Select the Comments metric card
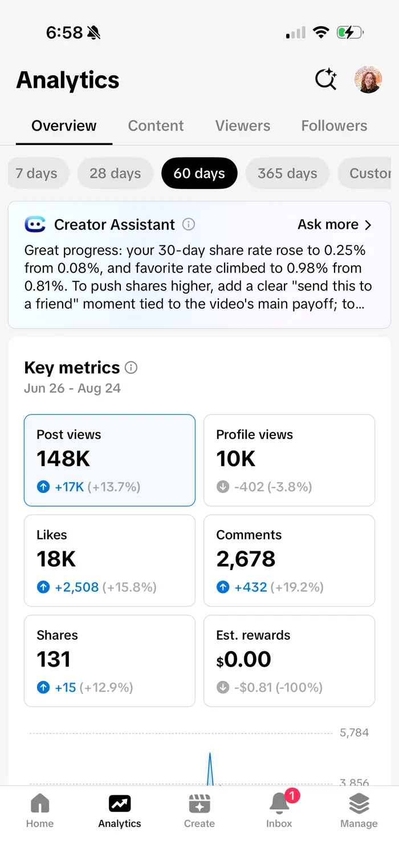Screen dimensions: 399x868 [290, 561]
